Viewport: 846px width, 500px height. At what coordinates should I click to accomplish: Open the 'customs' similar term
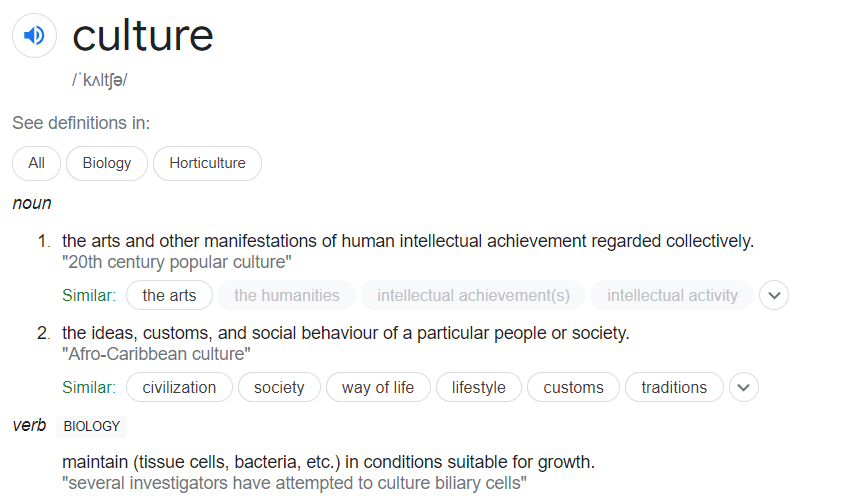(x=573, y=387)
